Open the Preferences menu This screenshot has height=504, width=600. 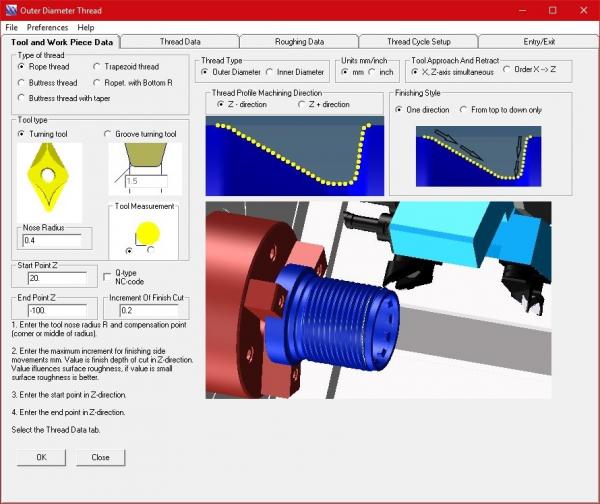click(48, 27)
